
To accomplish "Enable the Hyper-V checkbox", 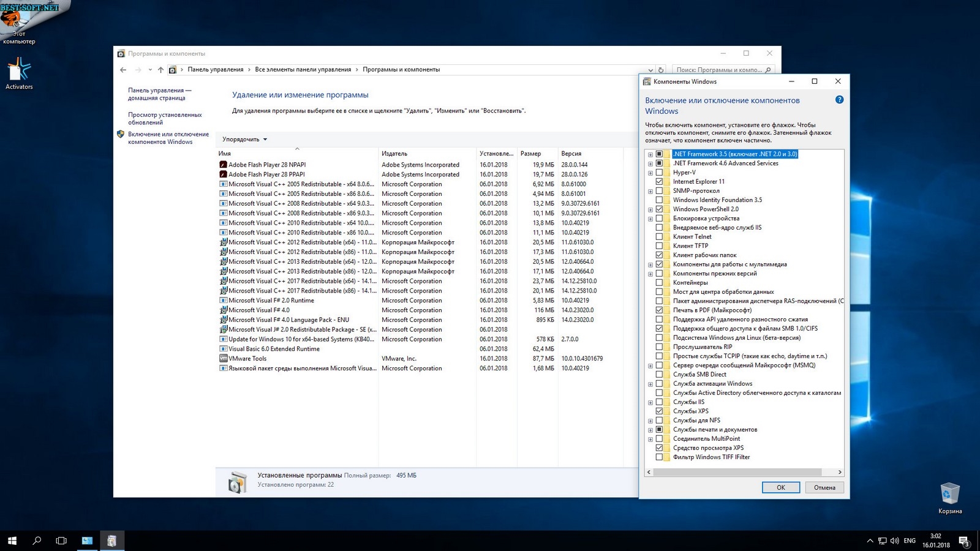I will [659, 173].
